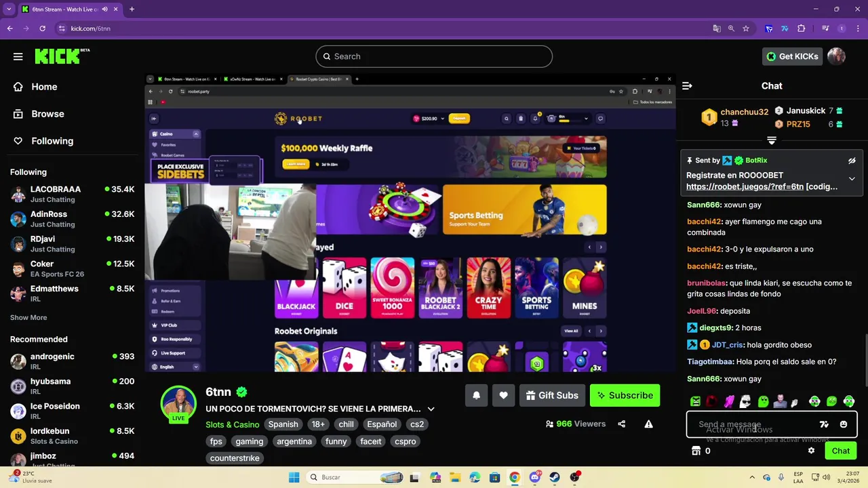This screenshot has width=868, height=488.
Task: Click the KICK beta logo
Action: pyautogui.click(x=62, y=56)
